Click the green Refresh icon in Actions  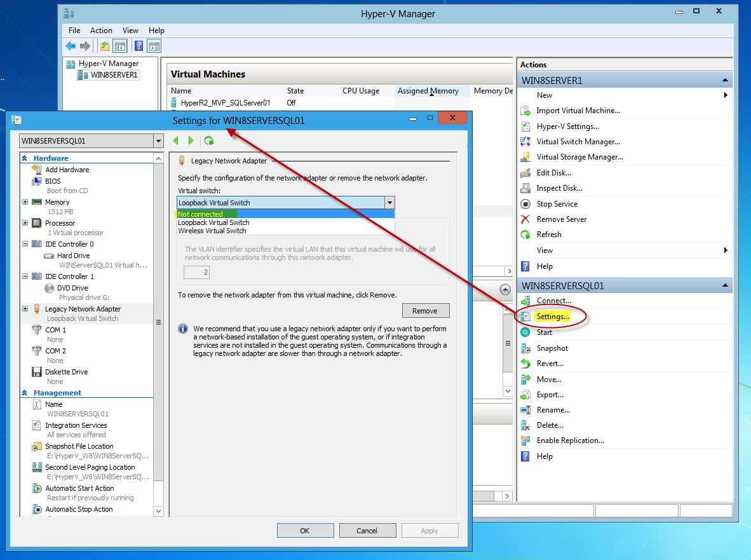coord(525,235)
